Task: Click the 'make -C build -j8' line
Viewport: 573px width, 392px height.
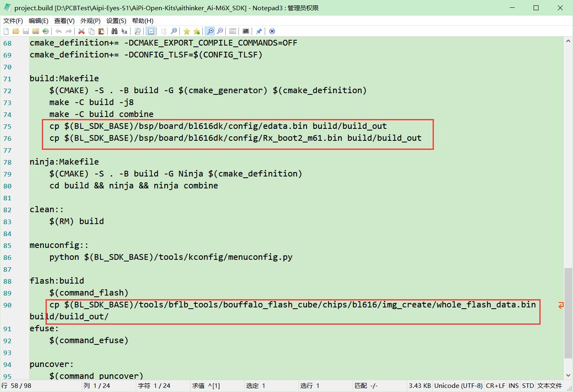Action: 92,102
